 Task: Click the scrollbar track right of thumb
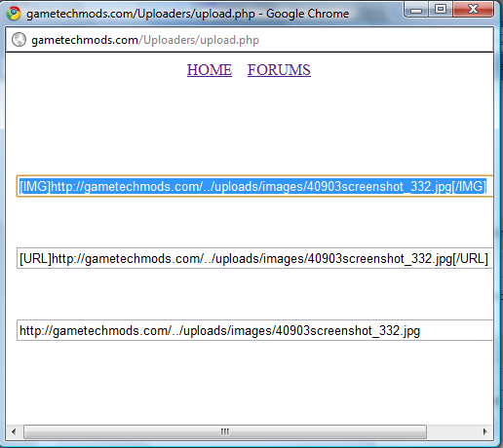(x=452, y=431)
